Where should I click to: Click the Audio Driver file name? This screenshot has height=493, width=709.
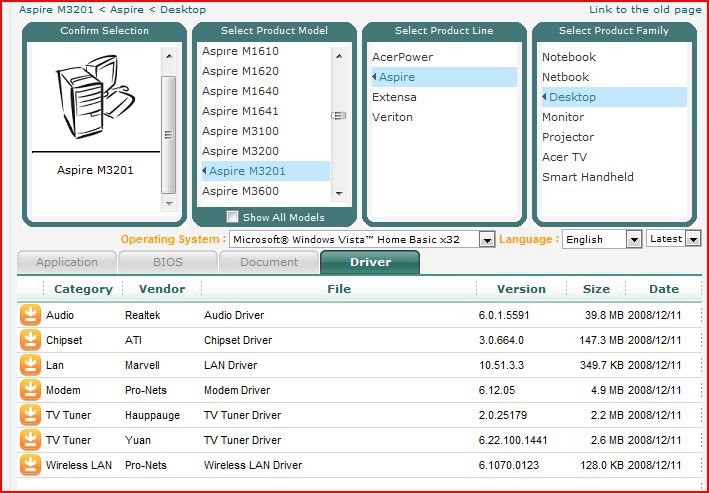(234, 315)
